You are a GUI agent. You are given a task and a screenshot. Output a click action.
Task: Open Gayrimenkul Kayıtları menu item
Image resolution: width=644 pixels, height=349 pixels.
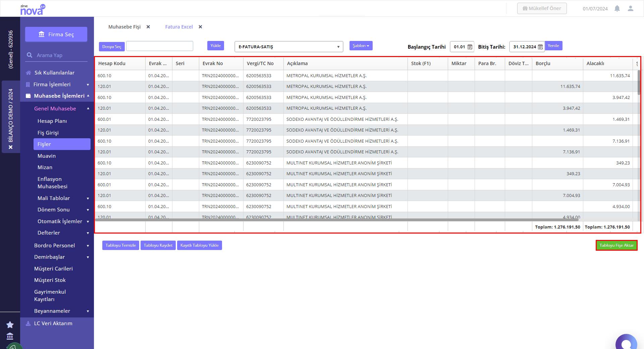(50, 296)
